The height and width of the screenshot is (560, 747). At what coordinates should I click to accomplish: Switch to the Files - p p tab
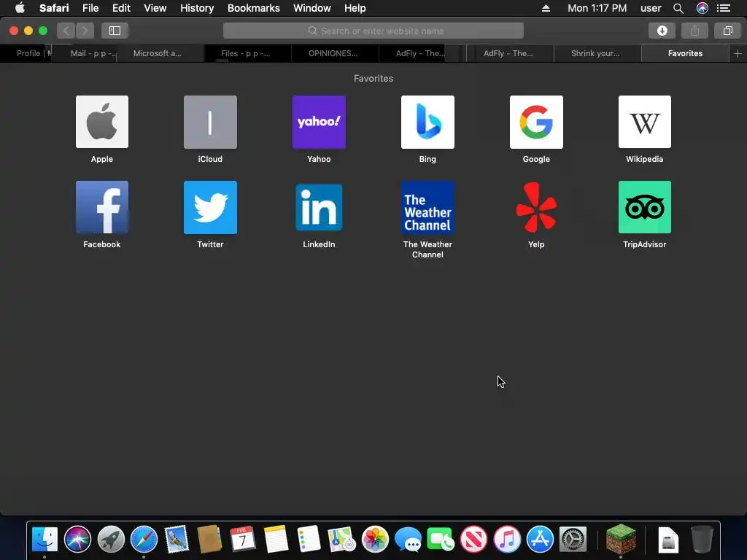pos(248,53)
